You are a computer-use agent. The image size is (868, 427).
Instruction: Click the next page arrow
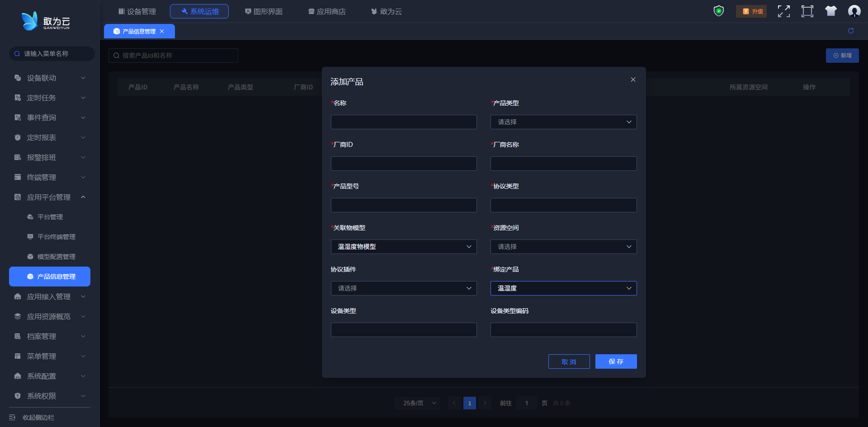point(485,403)
